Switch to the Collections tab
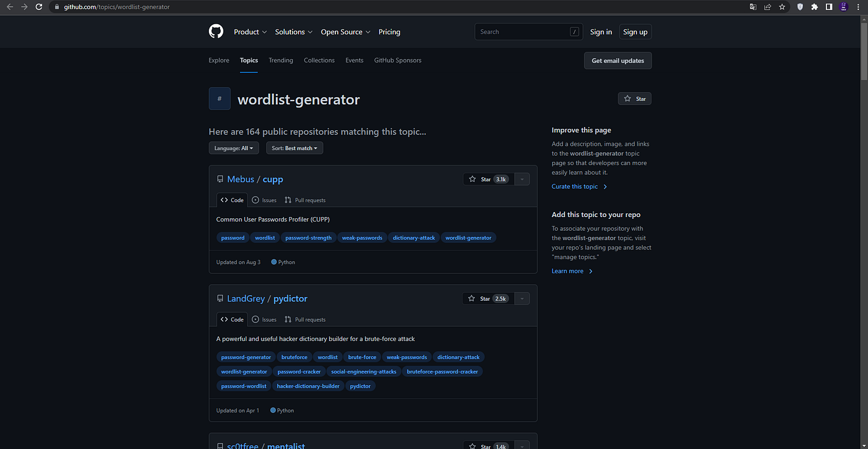This screenshot has width=868, height=449. pos(319,60)
